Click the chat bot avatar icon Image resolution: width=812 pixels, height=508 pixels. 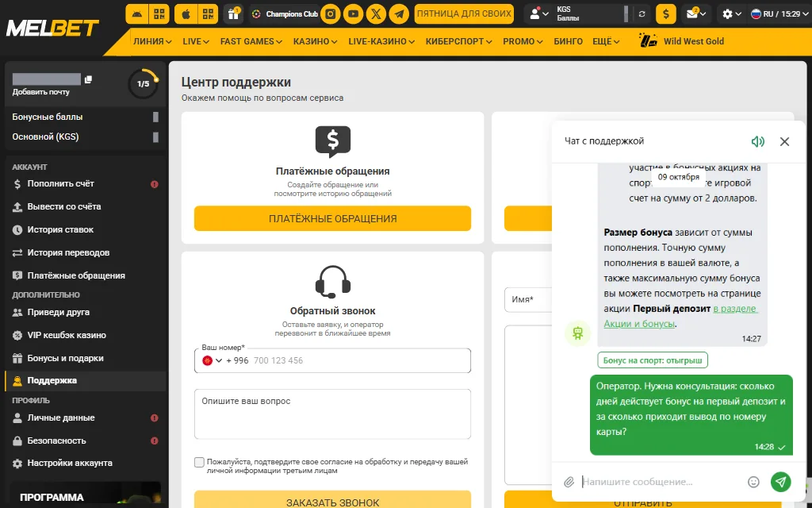click(577, 333)
